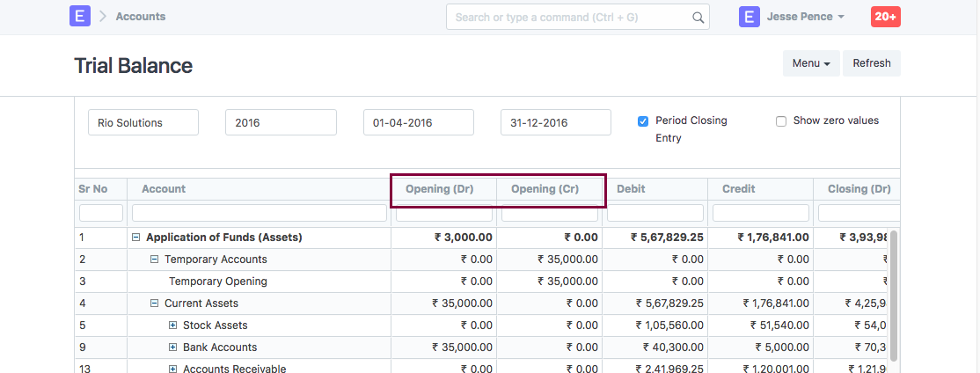Screen dimensions: 980x373
Task: Collapse the Application of Funds (Assets) row
Action: pyautogui.click(x=136, y=238)
